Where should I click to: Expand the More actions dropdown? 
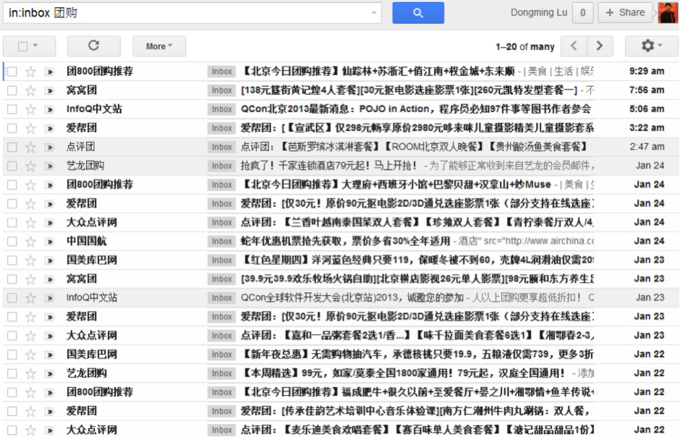(158, 46)
